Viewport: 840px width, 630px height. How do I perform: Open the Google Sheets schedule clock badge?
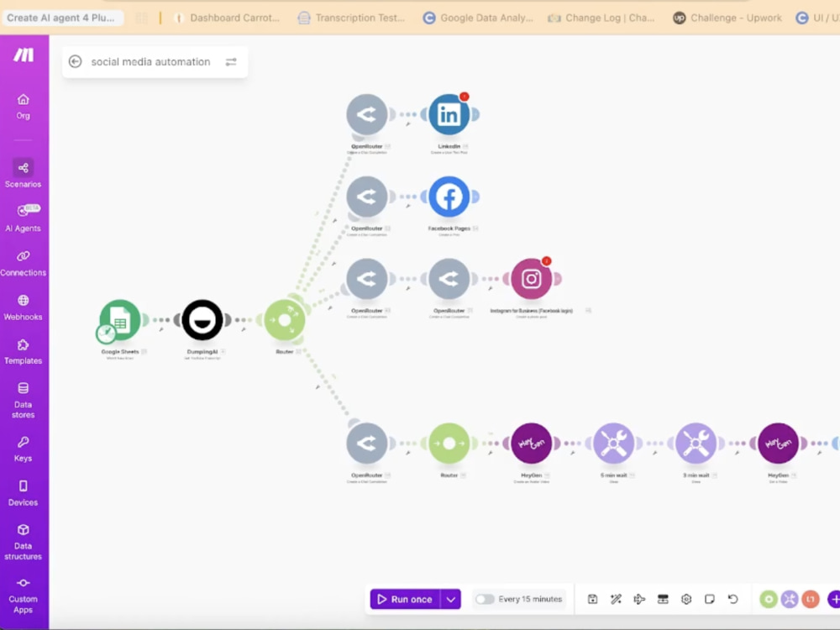pos(106,333)
